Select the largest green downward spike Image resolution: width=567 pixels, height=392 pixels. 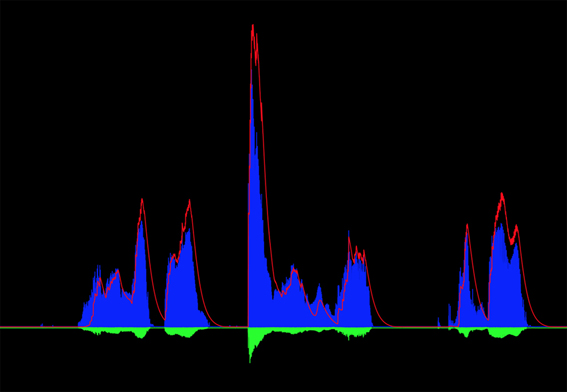tap(250, 344)
